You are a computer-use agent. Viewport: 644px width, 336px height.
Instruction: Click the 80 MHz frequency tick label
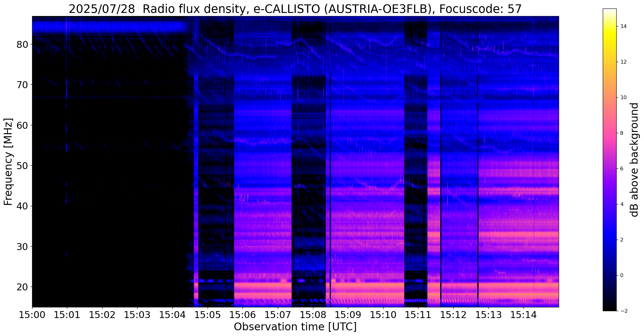pyautogui.click(x=22, y=44)
